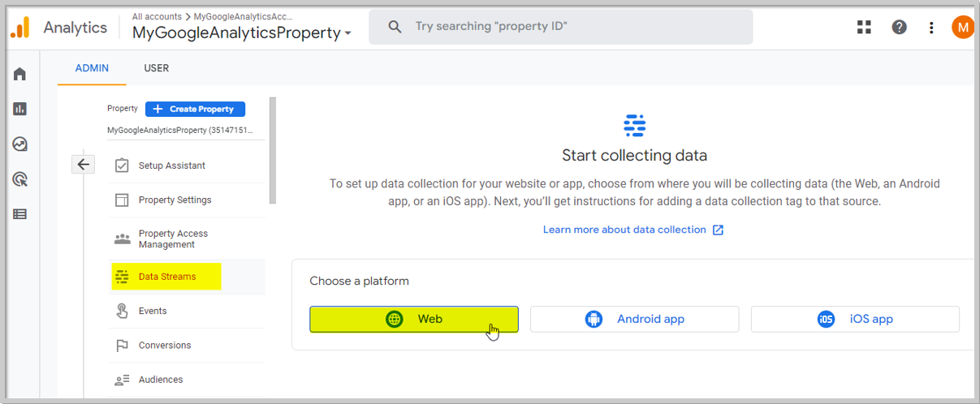Open the Advertising target icon in left rail
Viewport: 980px width, 404px height.
pos(20,179)
